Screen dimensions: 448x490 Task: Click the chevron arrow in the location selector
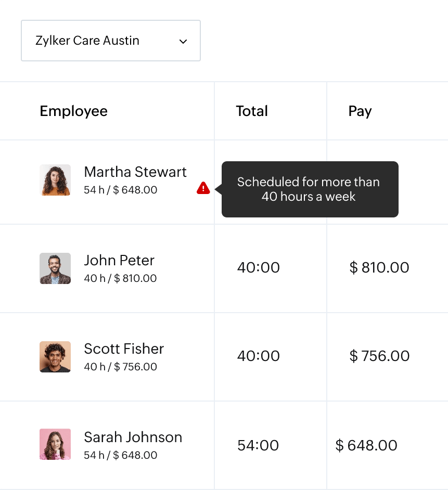tap(183, 41)
